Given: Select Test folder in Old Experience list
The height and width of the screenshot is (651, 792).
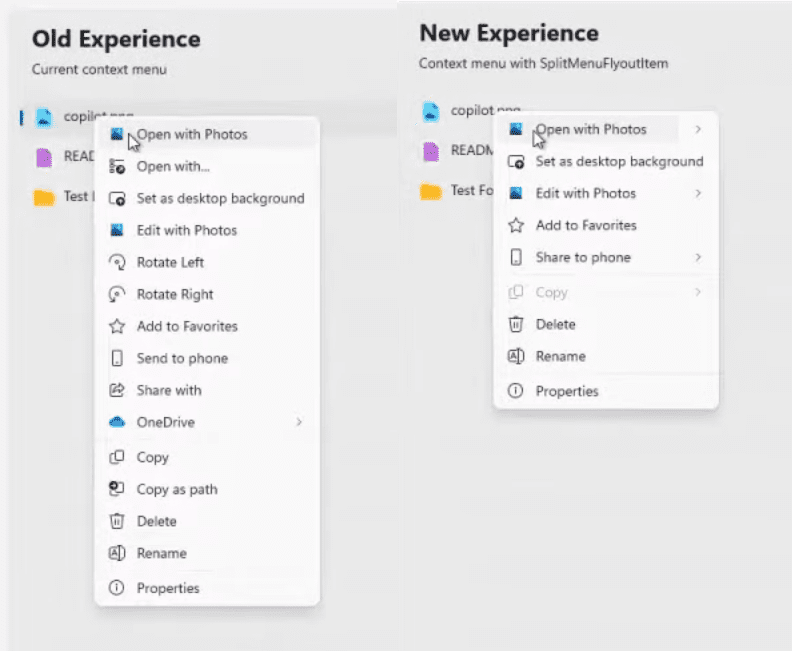Looking at the screenshot, I should tap(63, 196).
